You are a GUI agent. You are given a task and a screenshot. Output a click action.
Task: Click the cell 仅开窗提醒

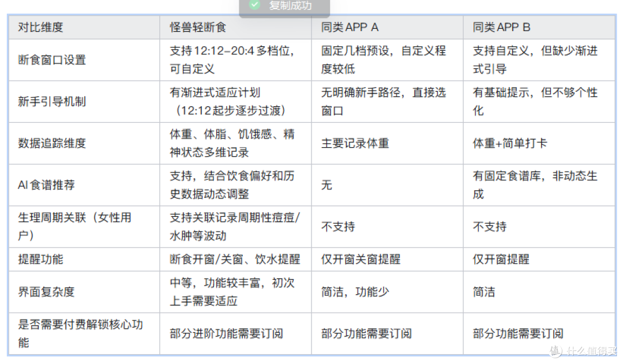pyautogui.click(x=539, y=260)
